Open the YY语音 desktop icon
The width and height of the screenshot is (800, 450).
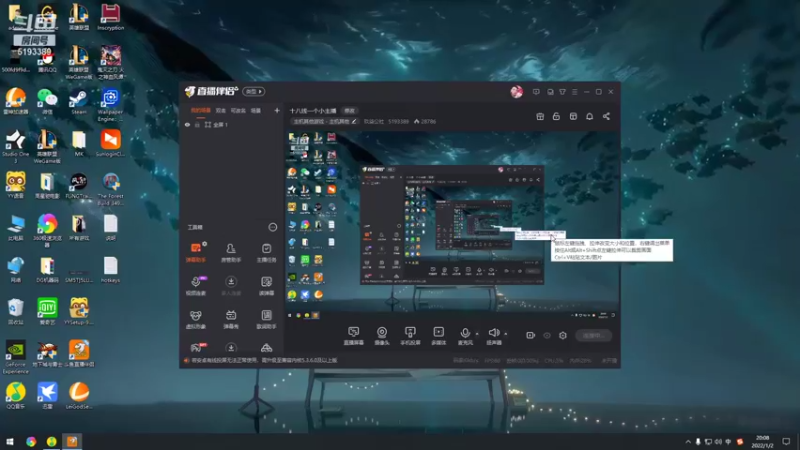click(x=15, y=185)
